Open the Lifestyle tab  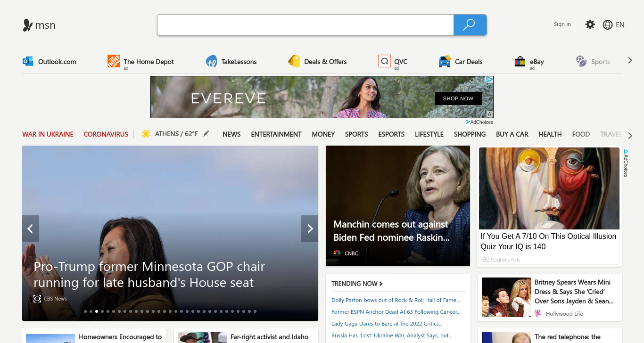click(x=429, y=134)
